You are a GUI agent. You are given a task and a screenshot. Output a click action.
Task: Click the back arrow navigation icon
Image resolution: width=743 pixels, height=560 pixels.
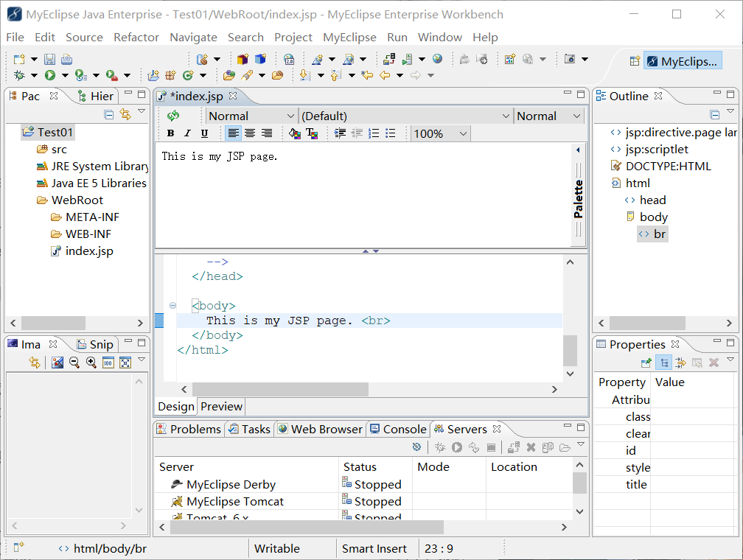pos(385,75)
